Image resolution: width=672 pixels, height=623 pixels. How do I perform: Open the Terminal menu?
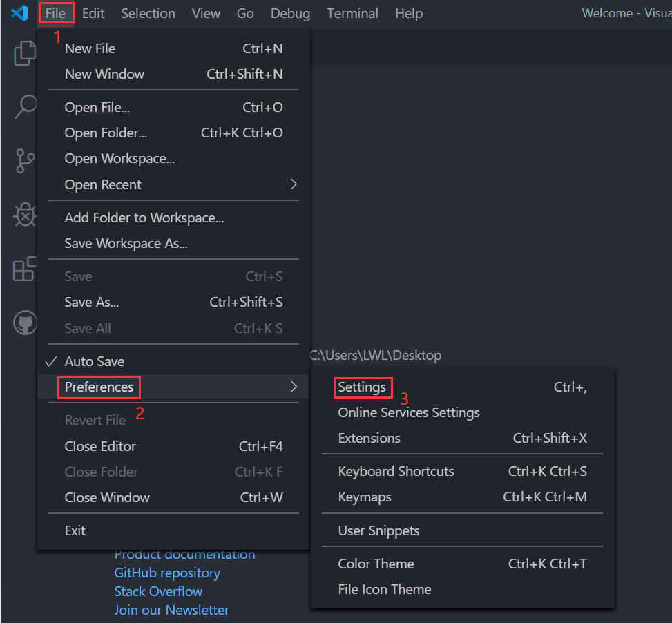353,13
